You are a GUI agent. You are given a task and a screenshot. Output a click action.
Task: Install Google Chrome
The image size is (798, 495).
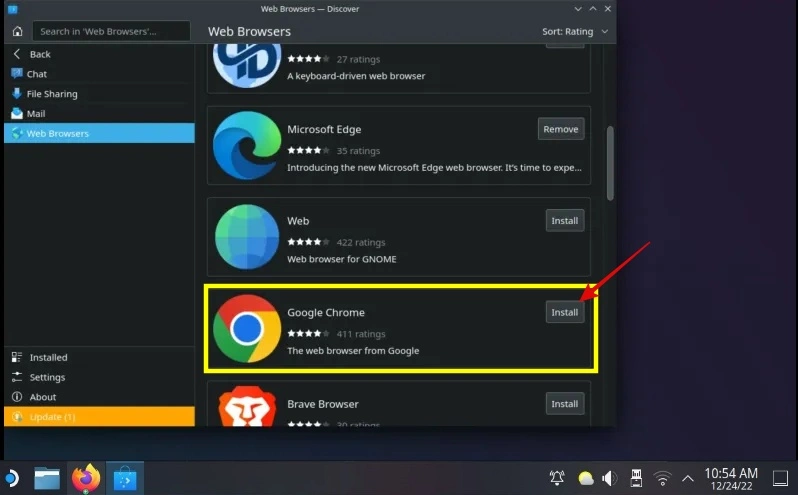click(x=565, y=312)
